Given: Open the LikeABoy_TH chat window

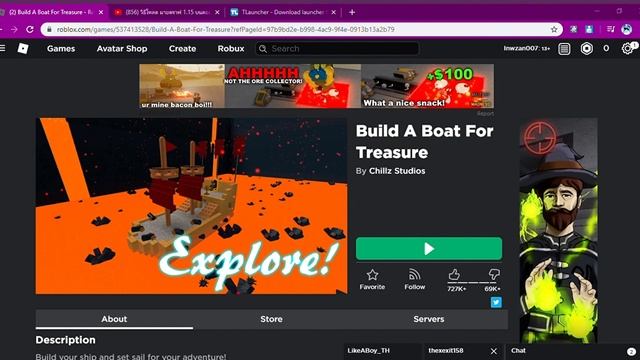Looking at the screenshot, I should 382,351.
